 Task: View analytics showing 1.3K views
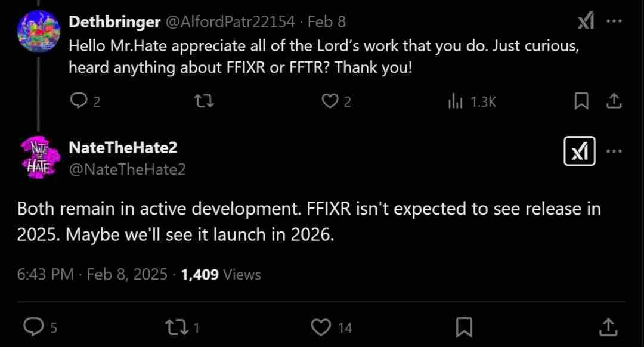pos(472,101)
